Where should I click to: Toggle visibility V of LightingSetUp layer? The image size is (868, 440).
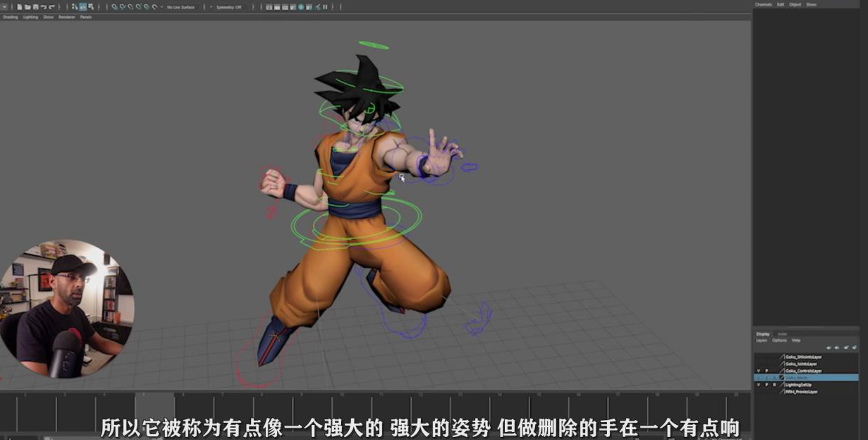click(758, 385)
